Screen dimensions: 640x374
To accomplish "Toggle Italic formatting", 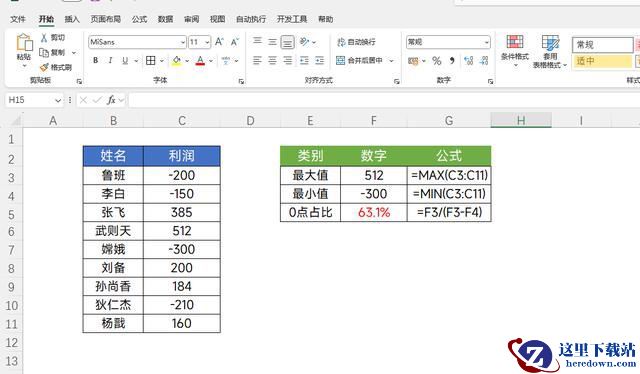I will (110, 60).
